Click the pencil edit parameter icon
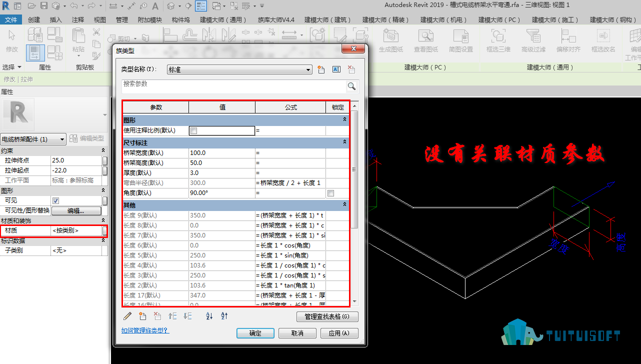Screen dimensions: 641x364 [127, 316]
